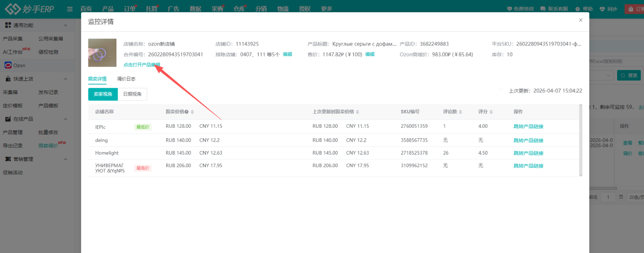Open 定价模板 in the sidebar
This screenshot has height=253, width=644.
coord(13,106)
